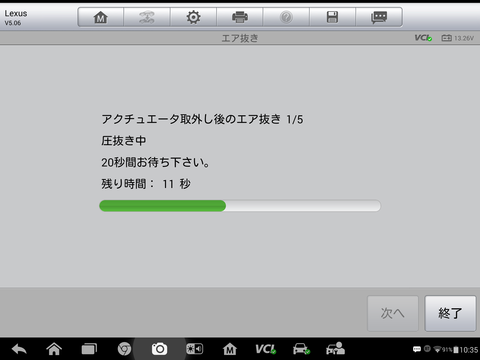Open recent apps overview
Image resolution: width=480 pixels, height=360 pixels.
tap(89, 349)
